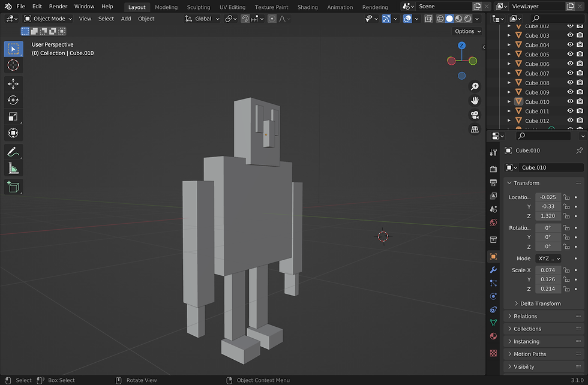Switch perspective/orthographic with the grid icon
Image resolution: width=588 pixels, height=385 pixels.
click(475, 130)
